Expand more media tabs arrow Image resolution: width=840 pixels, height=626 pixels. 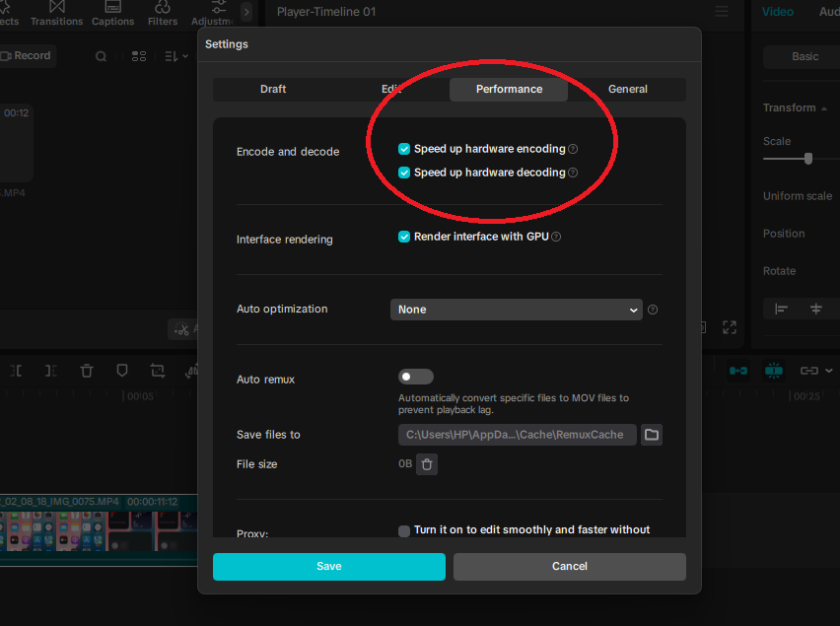(246, 12)
